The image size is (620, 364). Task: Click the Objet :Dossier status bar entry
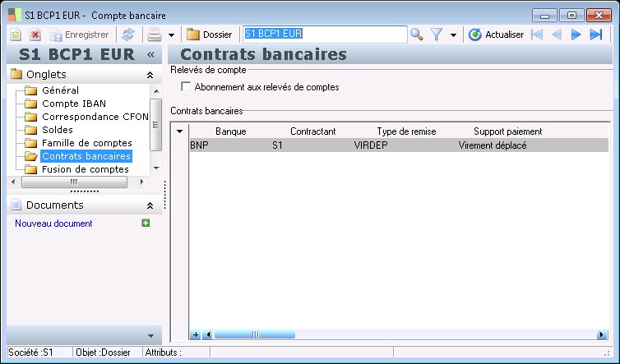[x=103, y=352]
